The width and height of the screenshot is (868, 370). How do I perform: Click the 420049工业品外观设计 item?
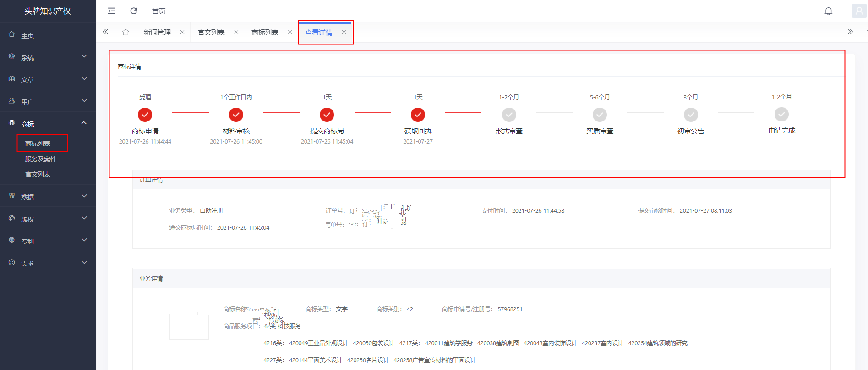(318, 343)
